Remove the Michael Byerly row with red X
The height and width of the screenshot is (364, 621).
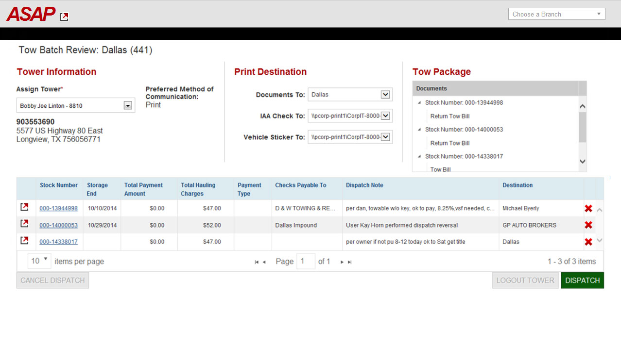[588, 209]
